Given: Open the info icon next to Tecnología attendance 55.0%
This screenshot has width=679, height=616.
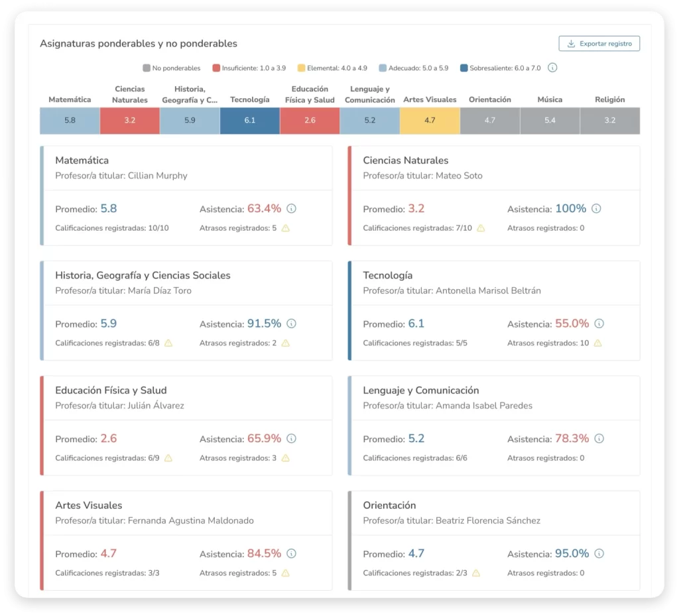Looking at the screenshot, I should (599, 324).
